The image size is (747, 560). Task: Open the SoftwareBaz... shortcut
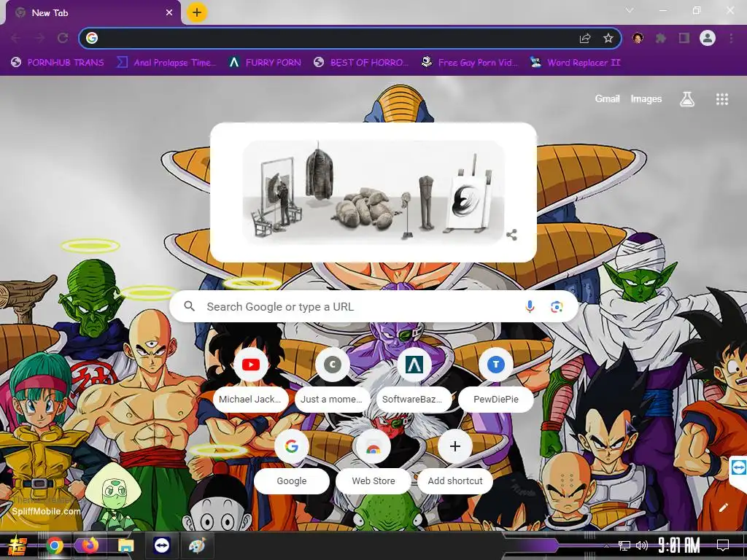(x=414, y=379)
